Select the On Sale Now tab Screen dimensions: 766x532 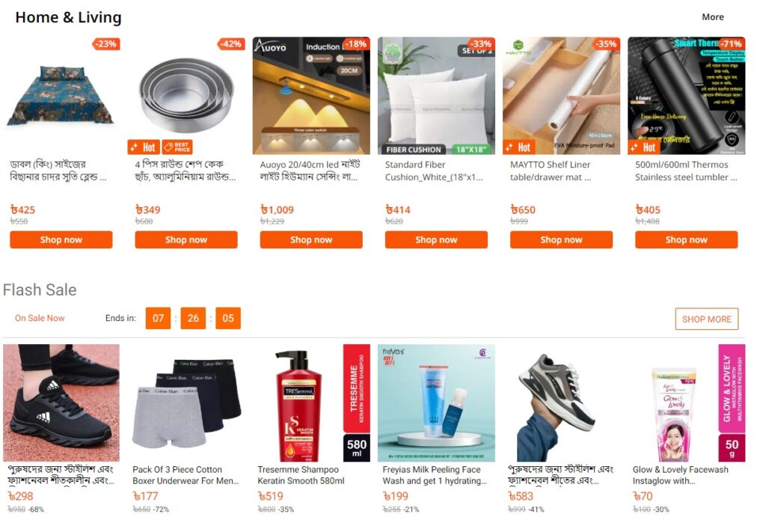coord(40,318)
